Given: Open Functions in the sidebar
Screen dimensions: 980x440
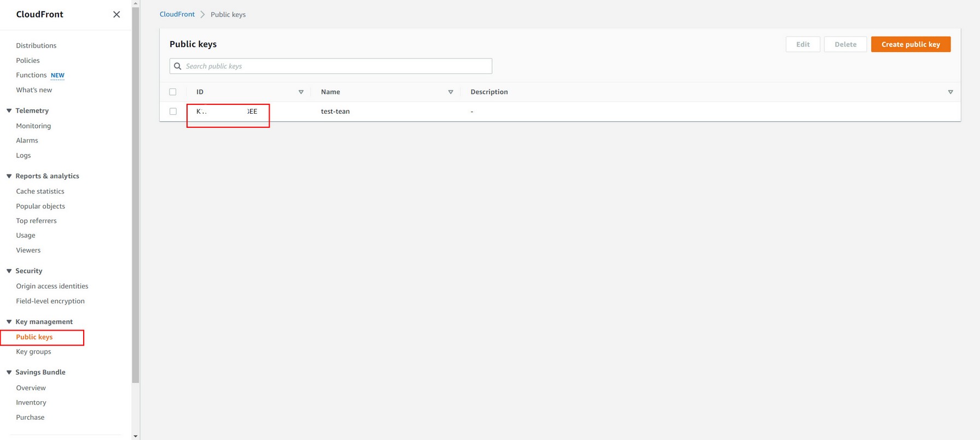Looking at the screenshot, I should pyautogui.click(x=31, y=75).
